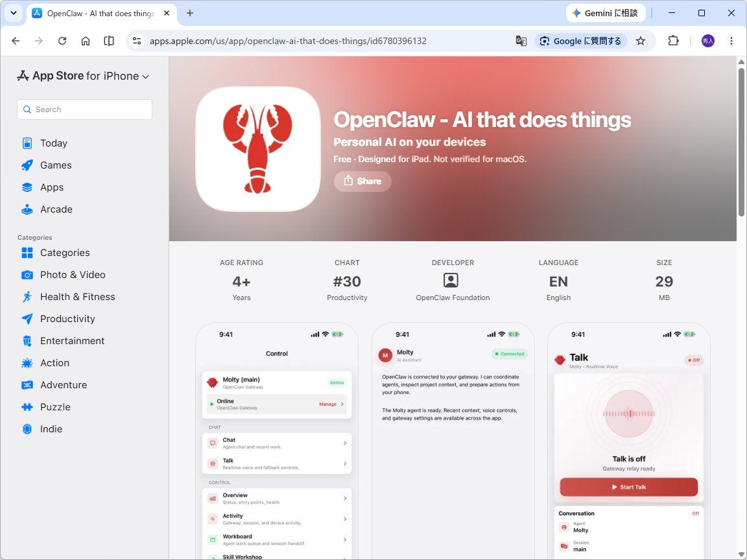Click the 29 MB size info

point(664,281)
